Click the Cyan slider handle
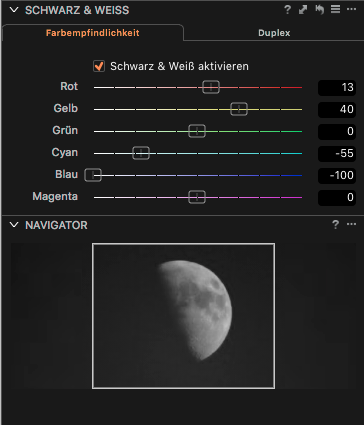This screenshot has width=364, height=425. coord(141,153)
